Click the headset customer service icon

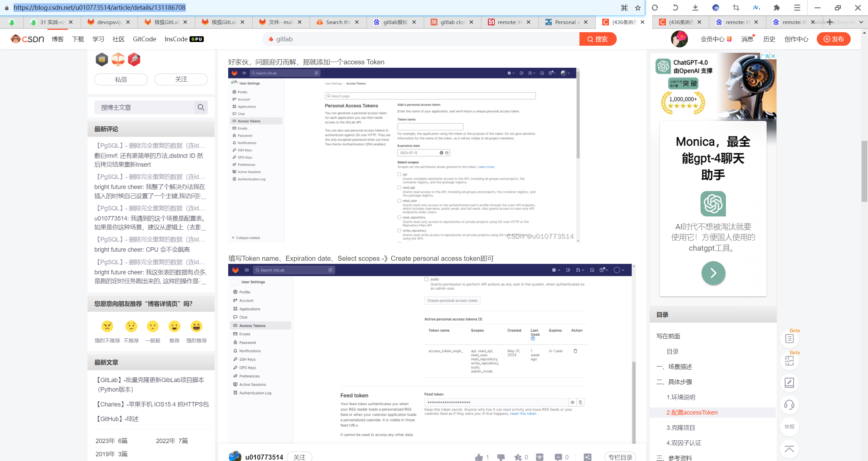[x=789, y=405]
